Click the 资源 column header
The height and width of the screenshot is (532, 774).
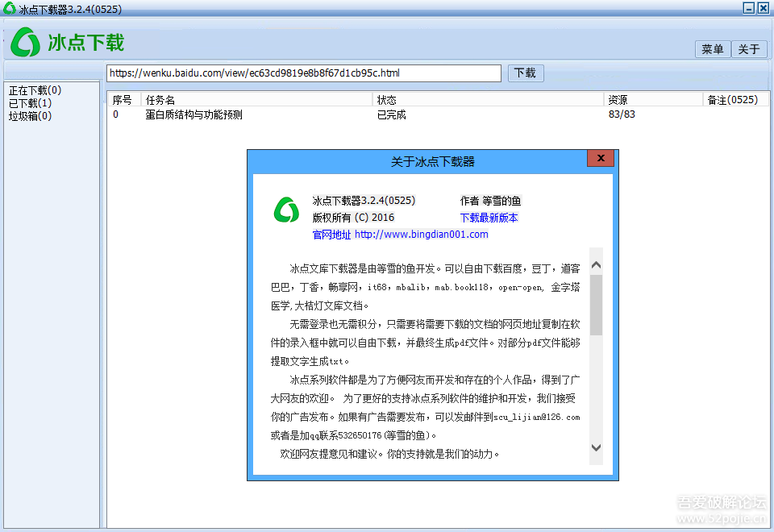click(653, 100)
